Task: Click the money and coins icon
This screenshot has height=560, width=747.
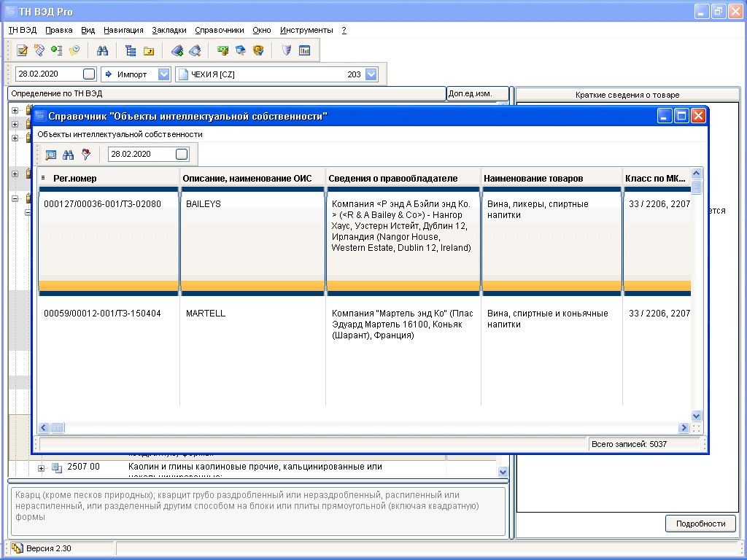Action: pos(222,50)
